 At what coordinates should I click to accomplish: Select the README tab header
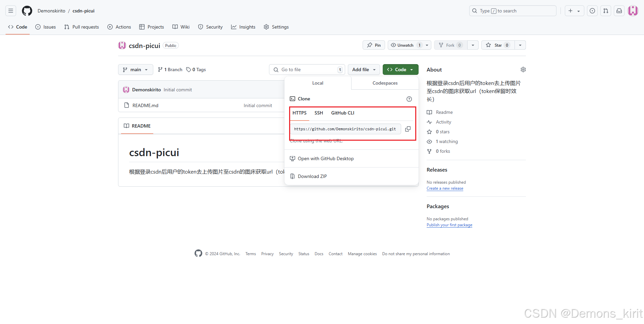(x=137, y=126)
